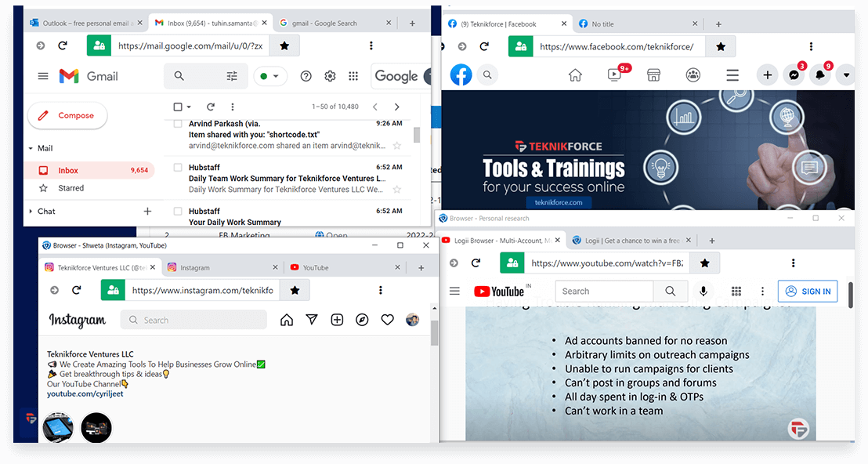Open Gmail browser window three-dot menu
The height and width of the screenshot is (464, 868).
[371, 45]
